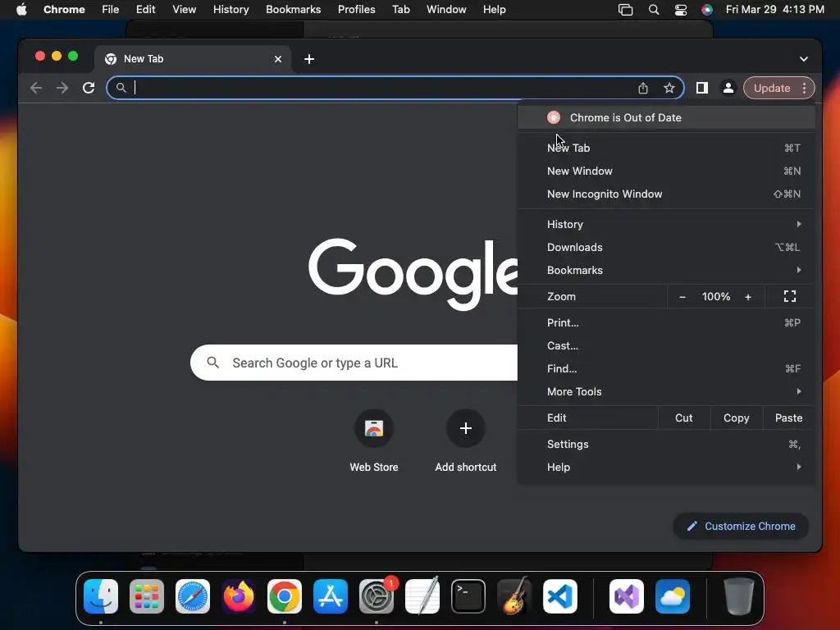840x630 pixels.
Task: Open Downloads from the menu
Action: pyautogui.click(x=666, y=247)
